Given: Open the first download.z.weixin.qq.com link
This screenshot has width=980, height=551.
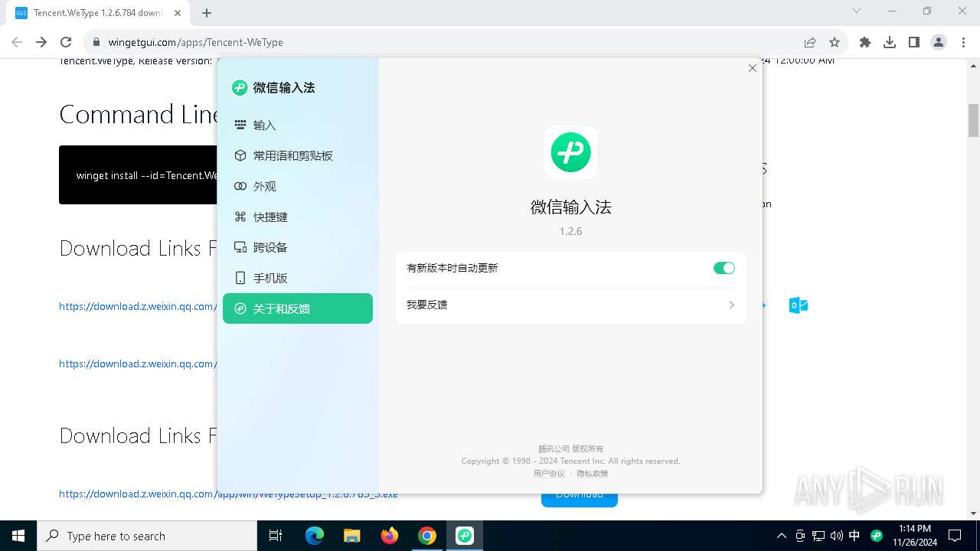Looking at the screenshot, I should coord(137,306).
